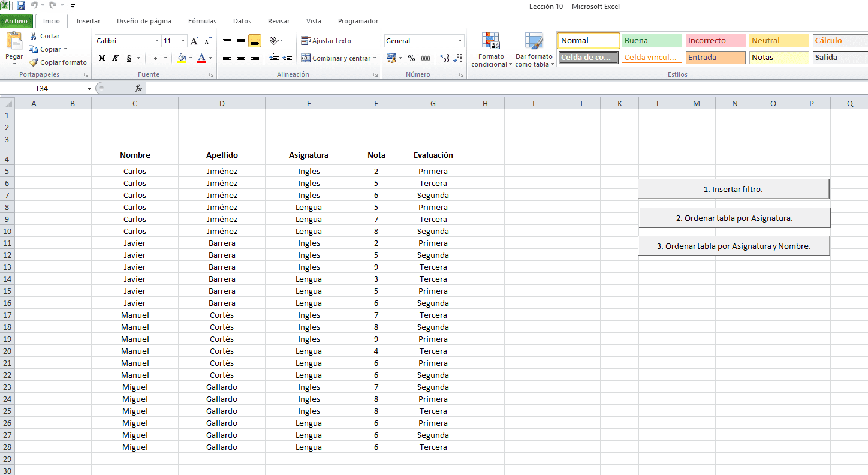Image resolution: width=868 pixels, height=475 pixels.
Task: Switch to Datos tab
Action: (x=242, y=21)
